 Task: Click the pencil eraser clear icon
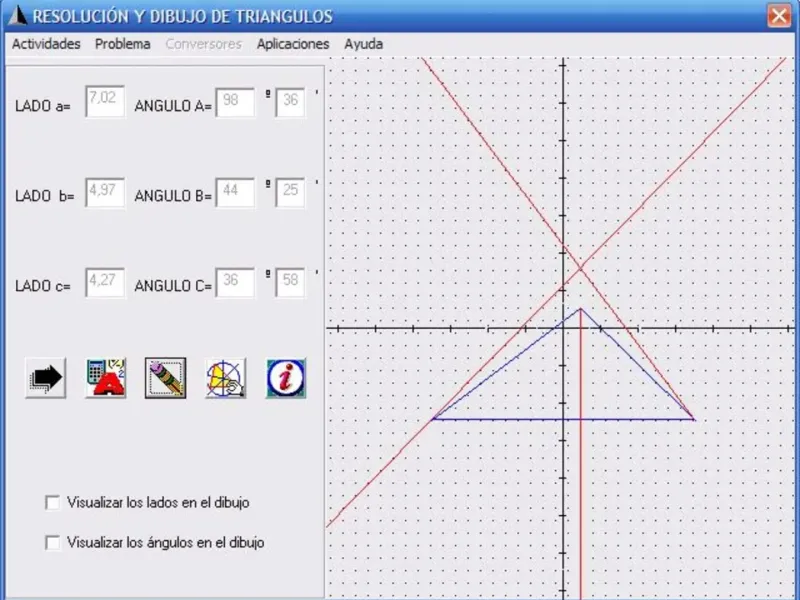(x=165, y=378)
